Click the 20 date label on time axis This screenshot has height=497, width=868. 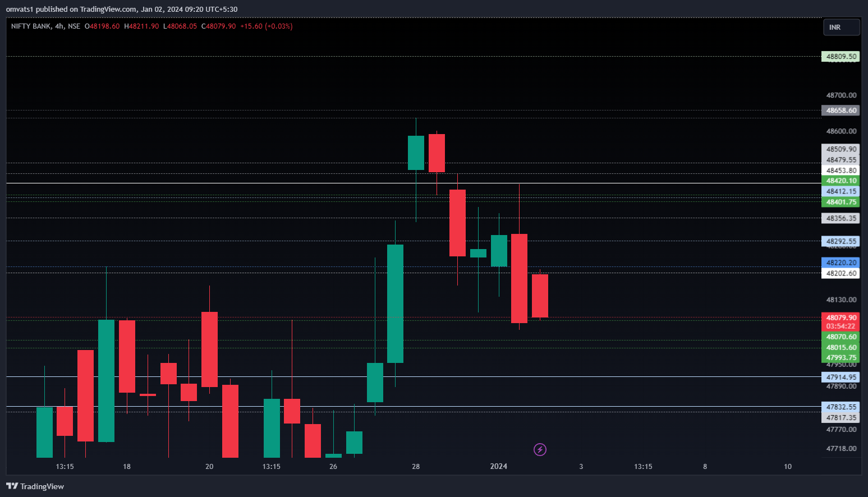(209, 467)
